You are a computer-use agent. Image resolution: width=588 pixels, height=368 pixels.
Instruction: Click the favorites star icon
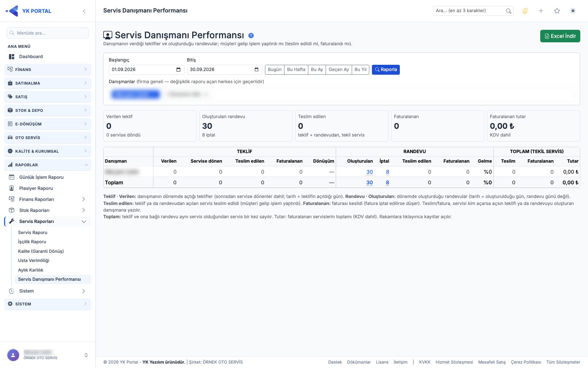click(557, 11)
